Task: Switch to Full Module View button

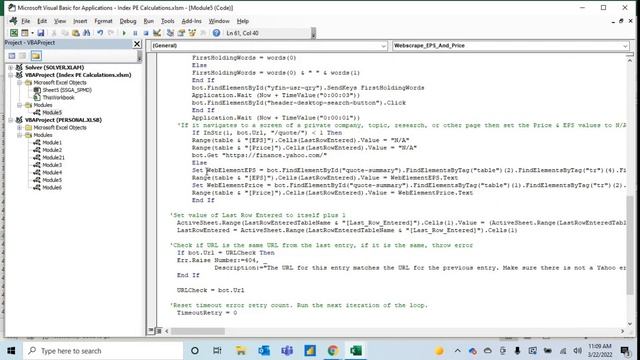Action: click(x=159, y=331)
